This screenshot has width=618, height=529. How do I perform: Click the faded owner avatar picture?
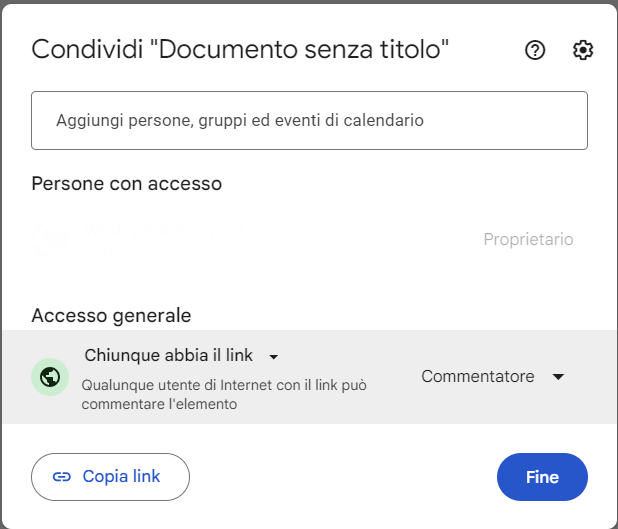click(50, 239)
